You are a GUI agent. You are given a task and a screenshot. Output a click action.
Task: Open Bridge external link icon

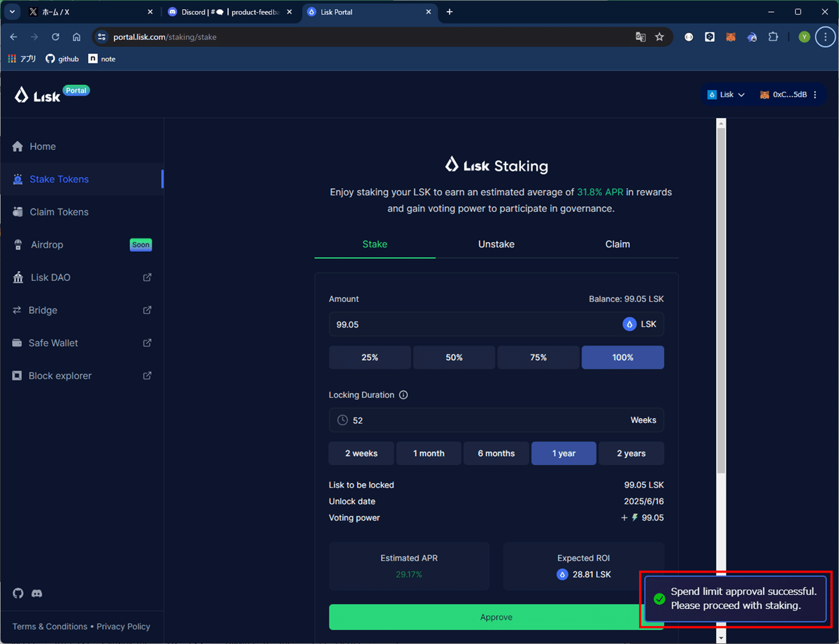coord(148,310)
